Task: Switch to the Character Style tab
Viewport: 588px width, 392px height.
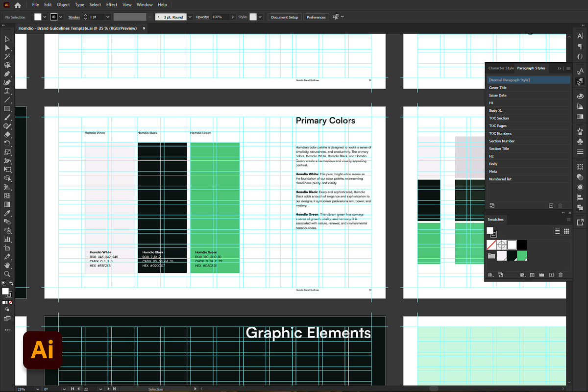Action: [501, 68]
